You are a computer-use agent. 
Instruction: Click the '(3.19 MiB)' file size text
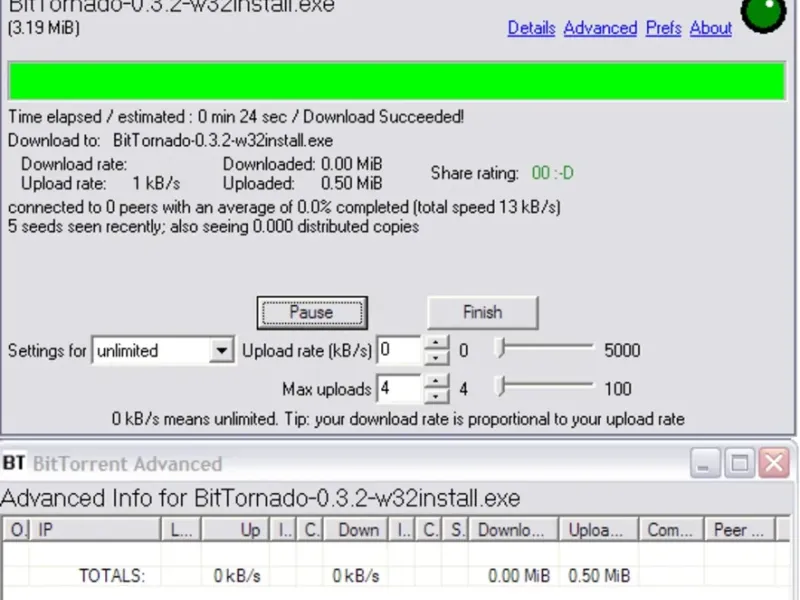click(44, 28)
